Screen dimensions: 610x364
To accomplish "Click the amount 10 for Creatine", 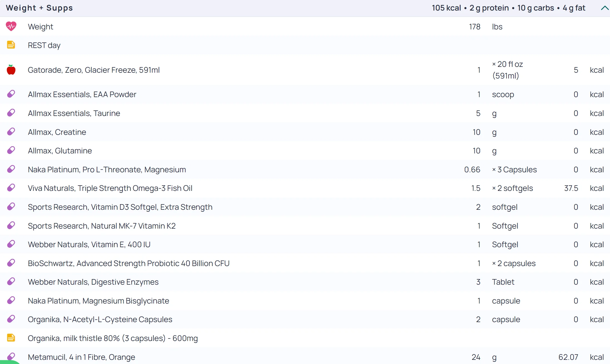I will point(476,132).
